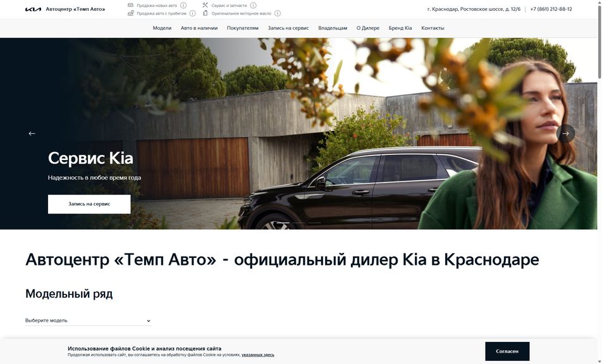Open О Дилере menu
Screen dimensions: 602x364
368,28
